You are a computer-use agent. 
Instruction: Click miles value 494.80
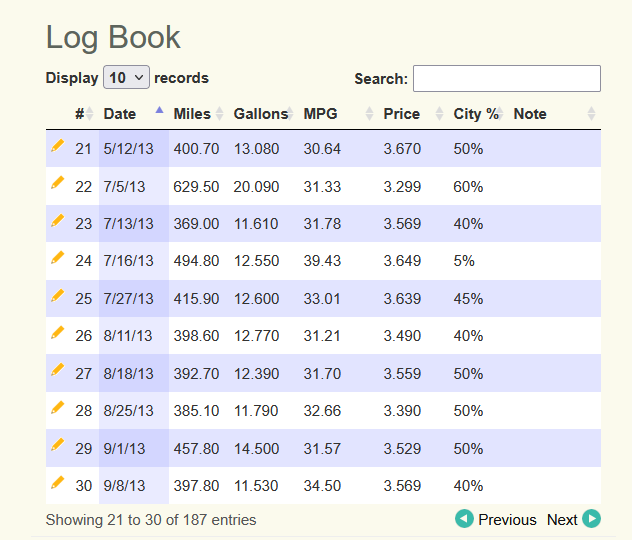196,261
